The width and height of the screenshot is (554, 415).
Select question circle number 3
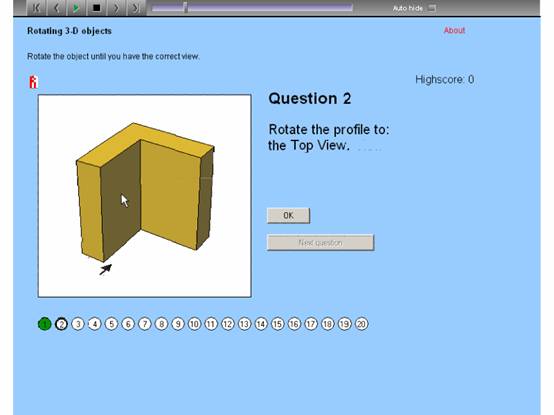click(x=78, y=324)
